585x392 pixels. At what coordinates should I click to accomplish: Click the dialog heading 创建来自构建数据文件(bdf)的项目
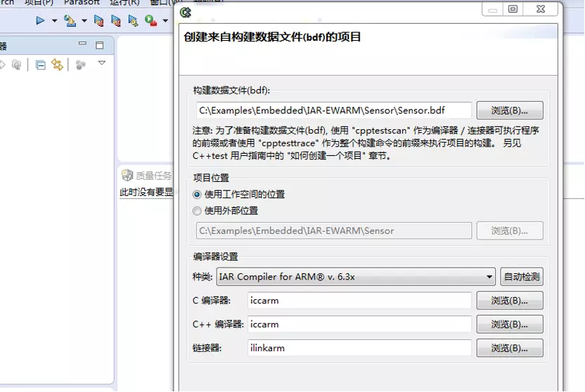[x=272, y=37]
